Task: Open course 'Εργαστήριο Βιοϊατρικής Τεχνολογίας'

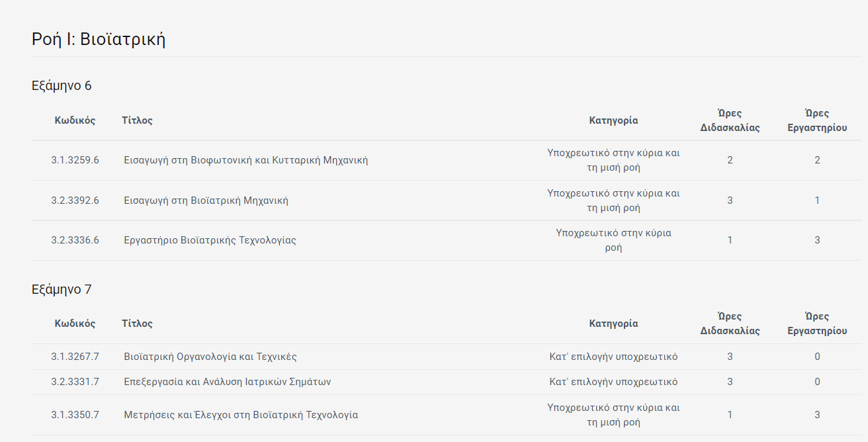Action: (210, 240)
